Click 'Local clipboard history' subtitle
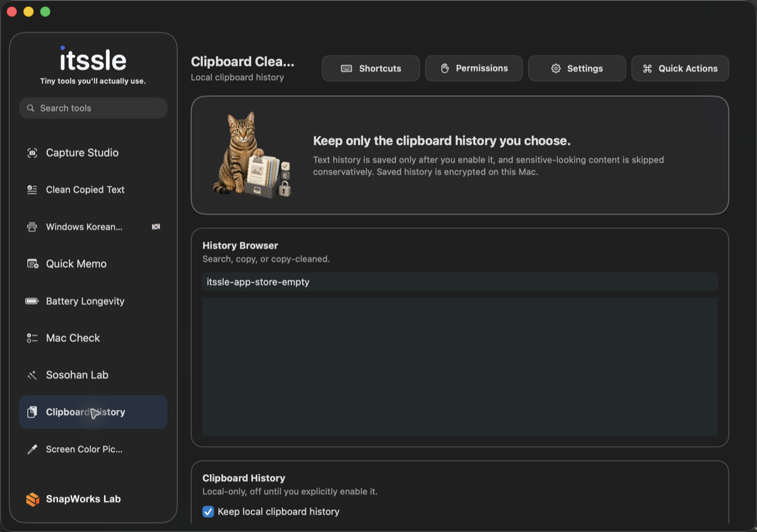 coord(237,78)
